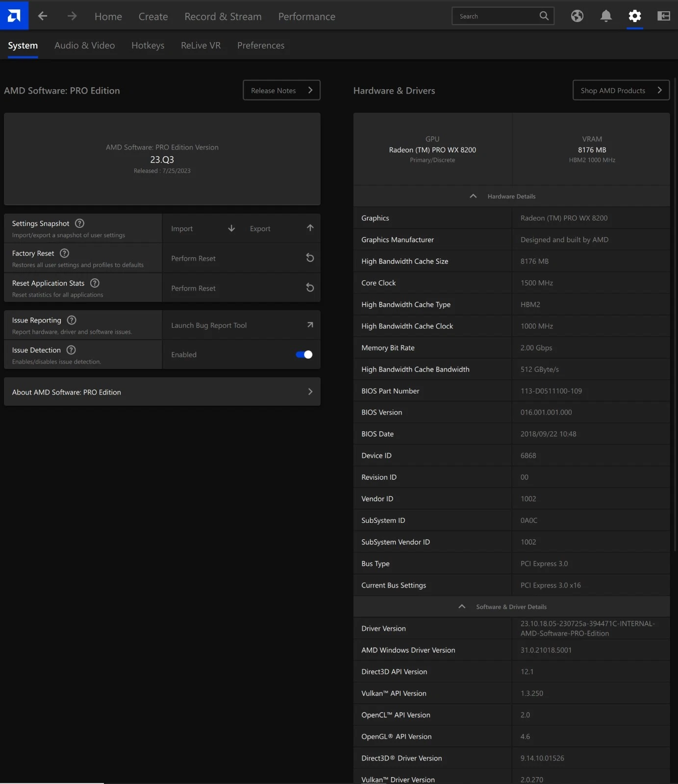Click High Bandwidth Cache Bandwidth 512 GByte/s

[540, 369]
